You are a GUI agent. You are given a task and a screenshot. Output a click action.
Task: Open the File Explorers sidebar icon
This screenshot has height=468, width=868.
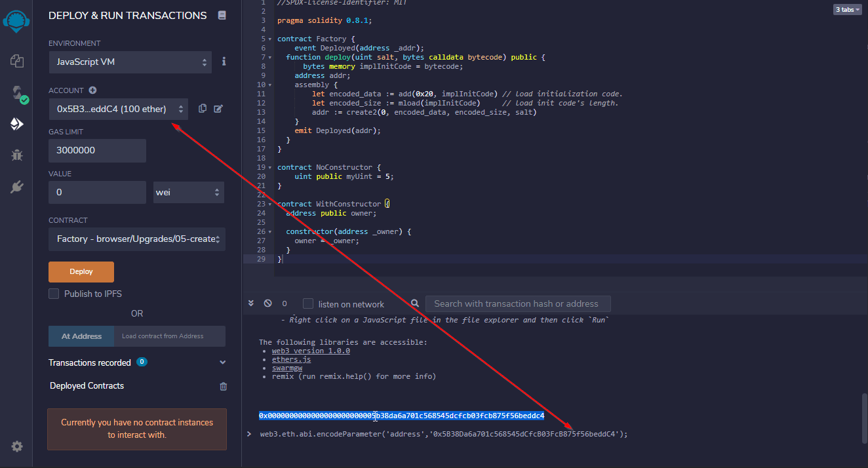[x=17, y=61]
